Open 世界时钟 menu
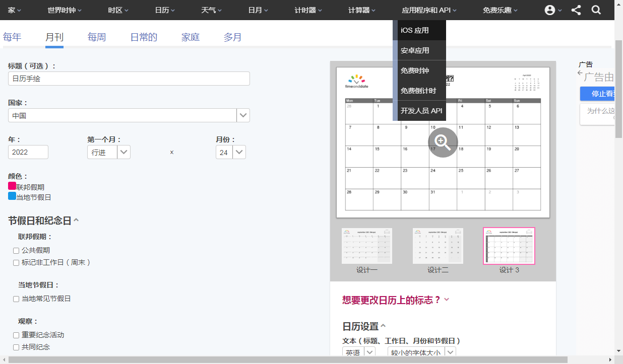This screenshot has width=623, height=364. (65, 10)
